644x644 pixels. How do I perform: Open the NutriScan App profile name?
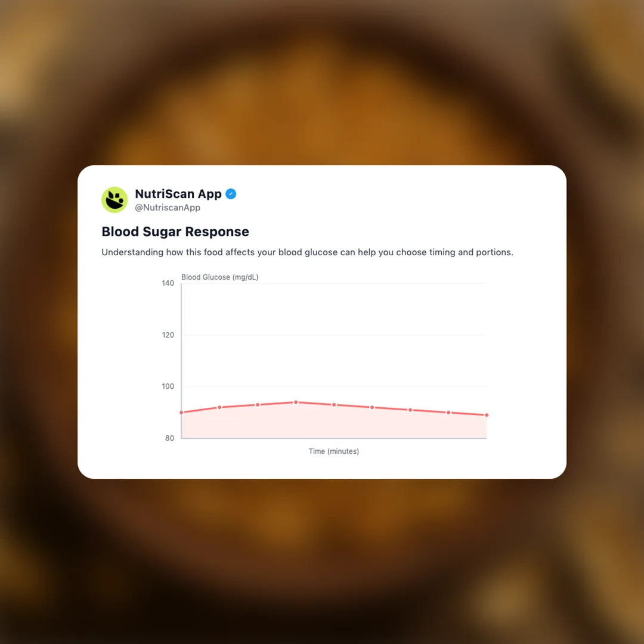[x=178, y=194]
